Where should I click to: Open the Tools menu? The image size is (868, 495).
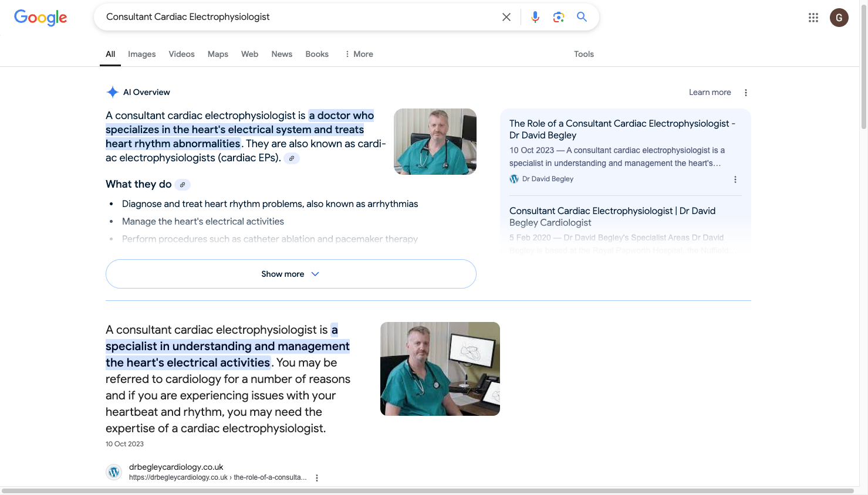point(583,54)
